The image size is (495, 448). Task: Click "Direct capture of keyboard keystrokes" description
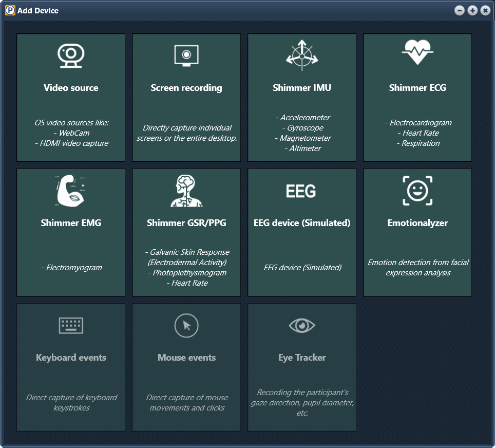(72, 402)
